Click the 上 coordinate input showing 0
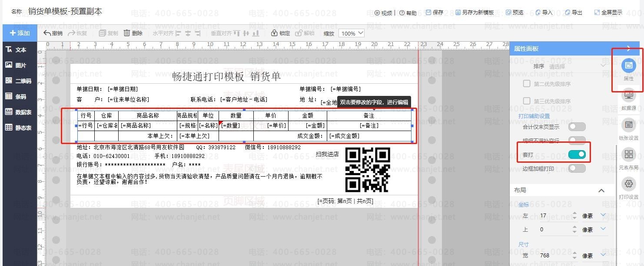 coord(554,230)
